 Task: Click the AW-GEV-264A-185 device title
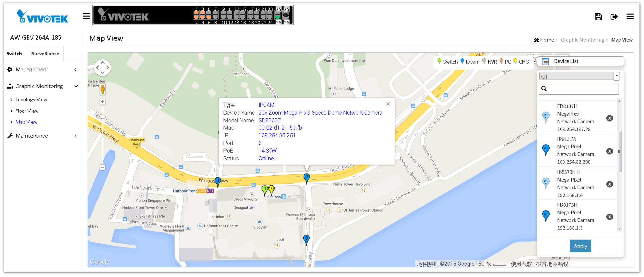tap(36, 38)
